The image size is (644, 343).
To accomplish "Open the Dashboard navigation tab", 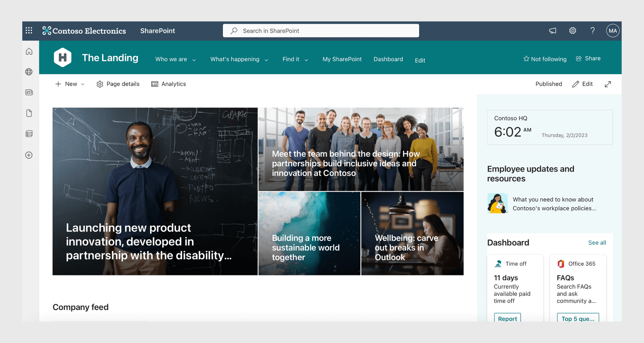I will tap(388, 59).
